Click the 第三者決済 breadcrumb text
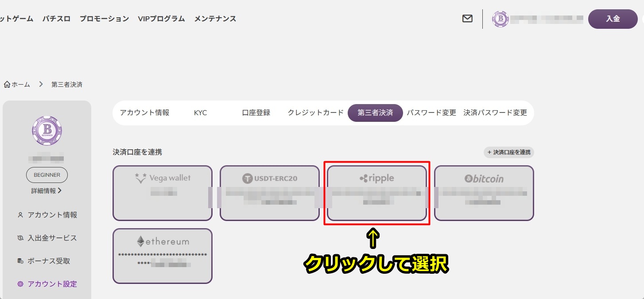The height and width of the screenshot is (299, 644). click(67, 84)
